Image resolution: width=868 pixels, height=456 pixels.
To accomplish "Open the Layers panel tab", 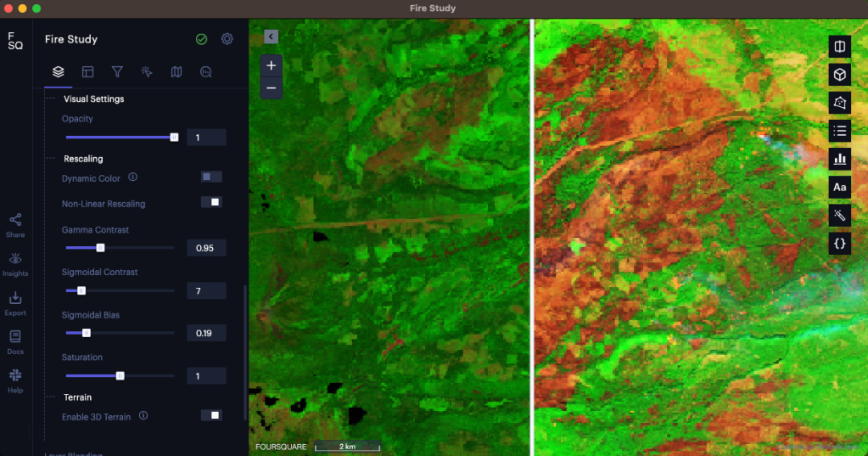I will click(59, 72).
